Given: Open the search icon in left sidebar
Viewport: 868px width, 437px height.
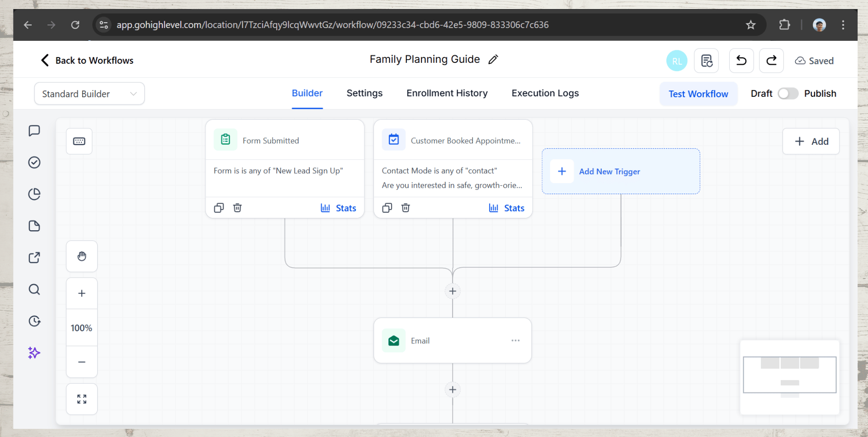Looking at the screenshot, I should coord(34,290).
